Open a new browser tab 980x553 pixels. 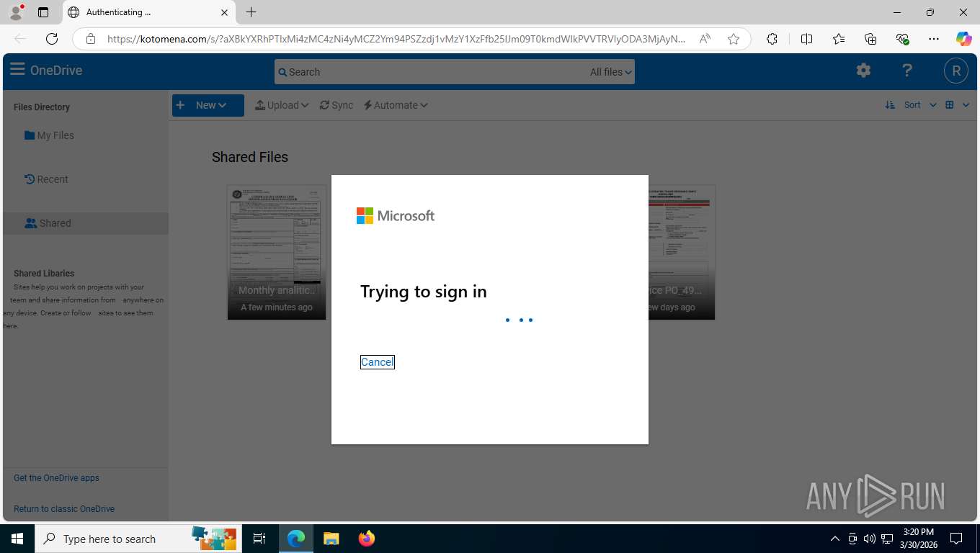pyautogui.click(x=251, y=12)
